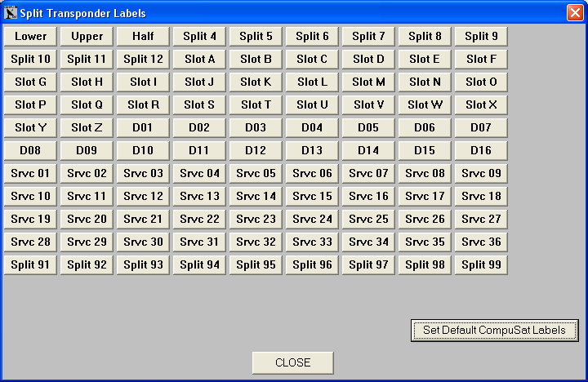Select the D14 label

point(368,151)
